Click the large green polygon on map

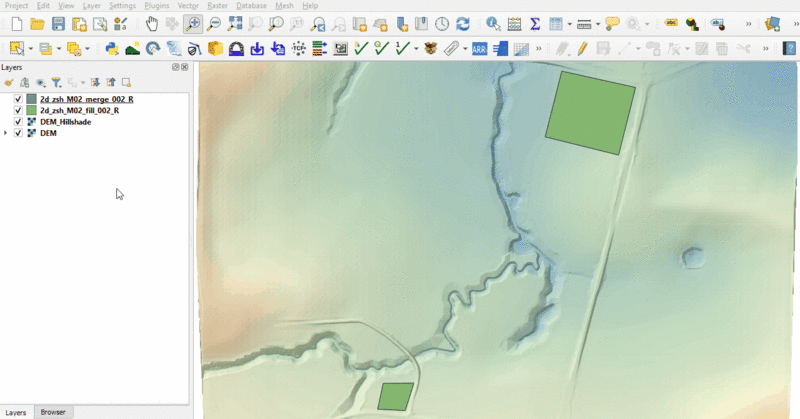[590, 112]
